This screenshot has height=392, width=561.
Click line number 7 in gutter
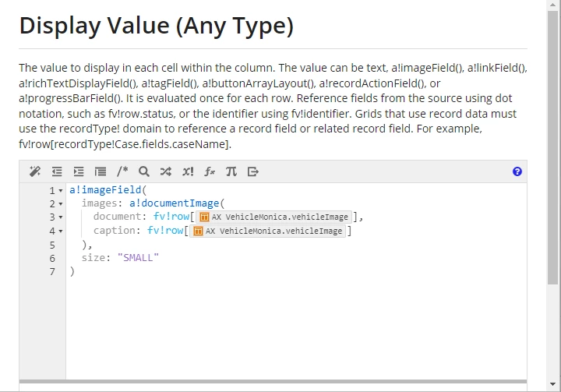click(52, 272)
